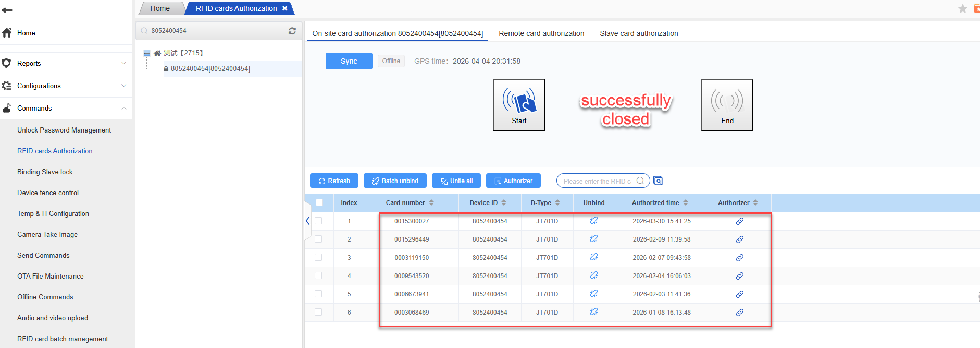The height and width of the screenshot is (348, 980).
Task: Click authorizer link icon for card 0003119150
Action: pyautogui.click(x=739, y=258)
